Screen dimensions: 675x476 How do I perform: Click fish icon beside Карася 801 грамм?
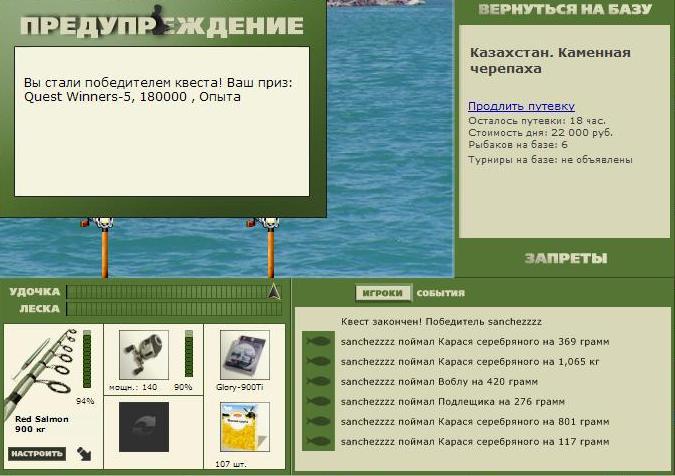(x=318, y=421)
